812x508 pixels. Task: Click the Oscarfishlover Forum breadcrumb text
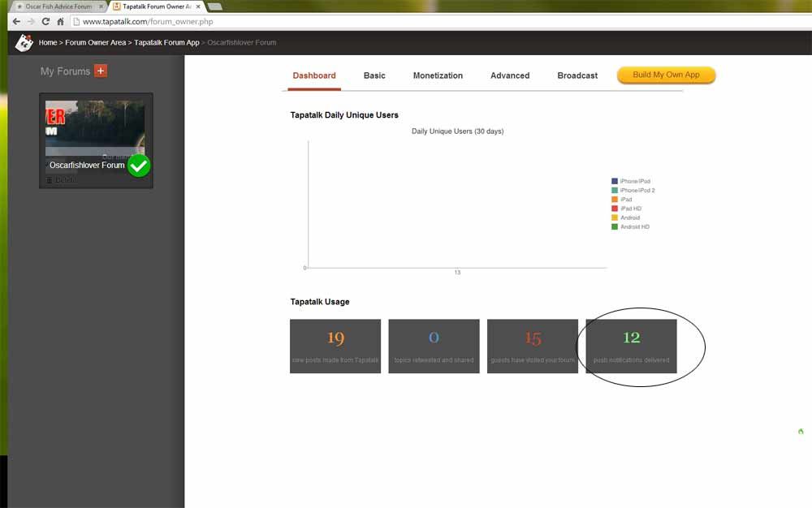pyautogui.click(x=242, y=42)
